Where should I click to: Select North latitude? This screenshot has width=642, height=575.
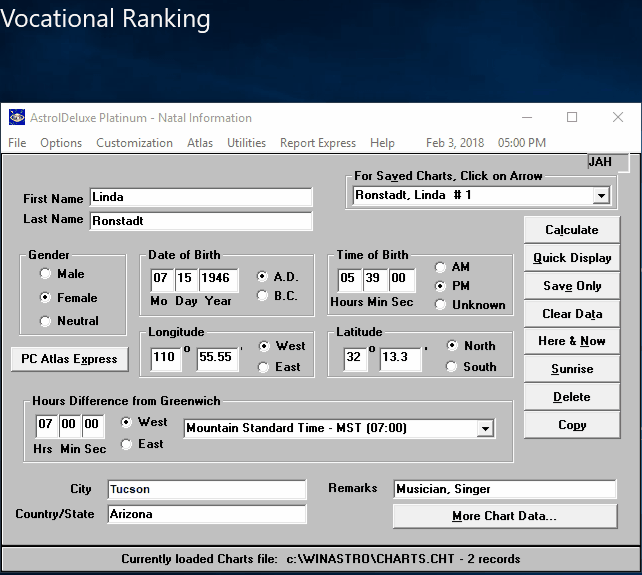pyautogui.click(x=452, y=346)
